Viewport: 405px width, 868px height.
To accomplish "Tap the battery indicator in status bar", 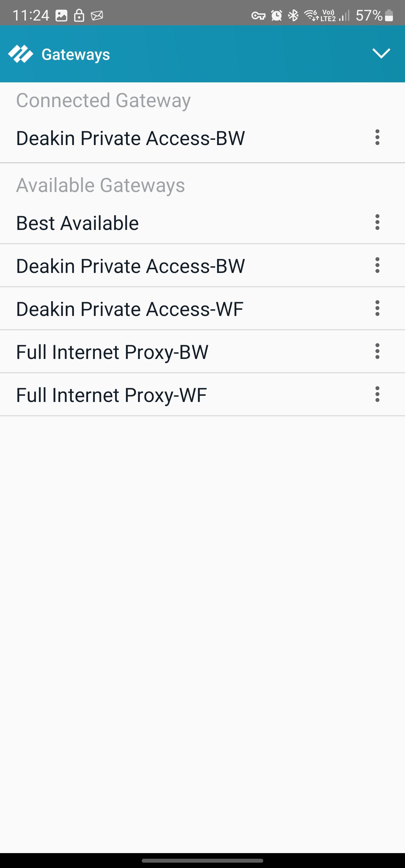I will pyautogui.click(x=389, y=15).
